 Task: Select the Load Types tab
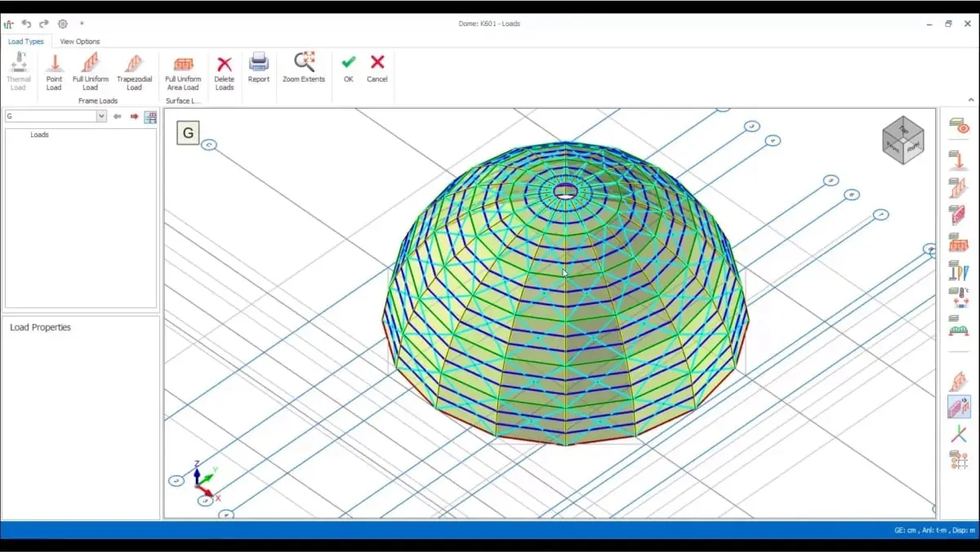pyautogui.click(x=26, y=42)
